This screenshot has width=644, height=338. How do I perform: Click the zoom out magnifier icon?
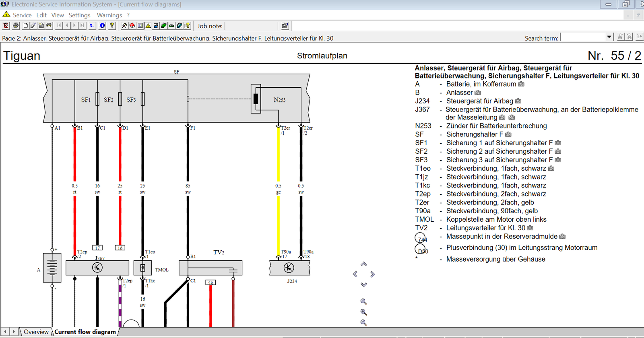coord(364,323)
